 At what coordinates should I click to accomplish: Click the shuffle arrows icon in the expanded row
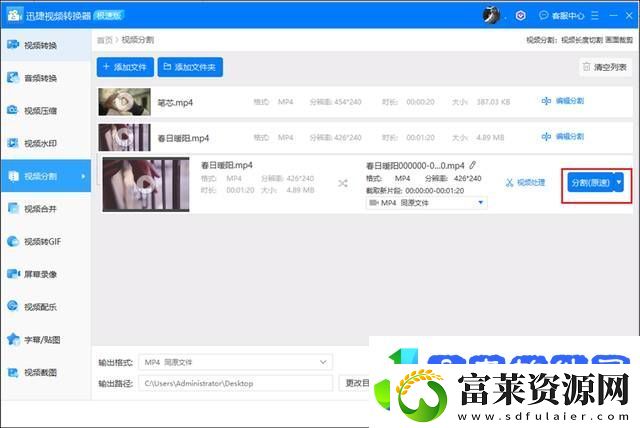(x=343, y=184)
